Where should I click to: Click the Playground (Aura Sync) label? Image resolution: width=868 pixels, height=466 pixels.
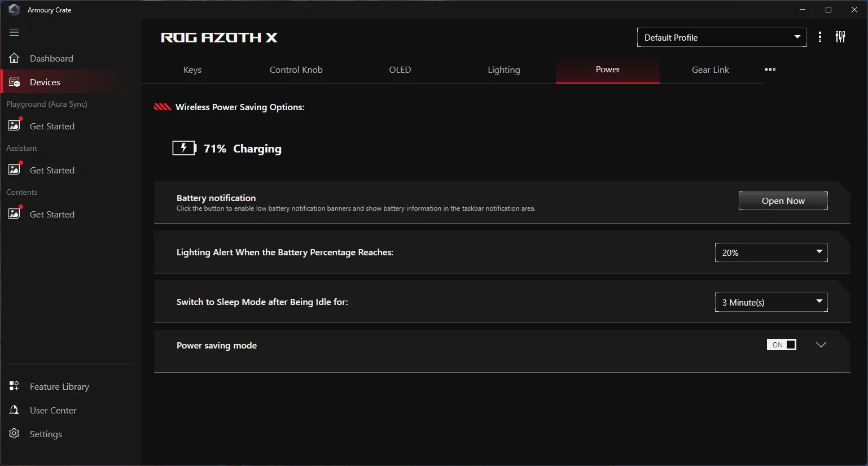click(47, 104)
